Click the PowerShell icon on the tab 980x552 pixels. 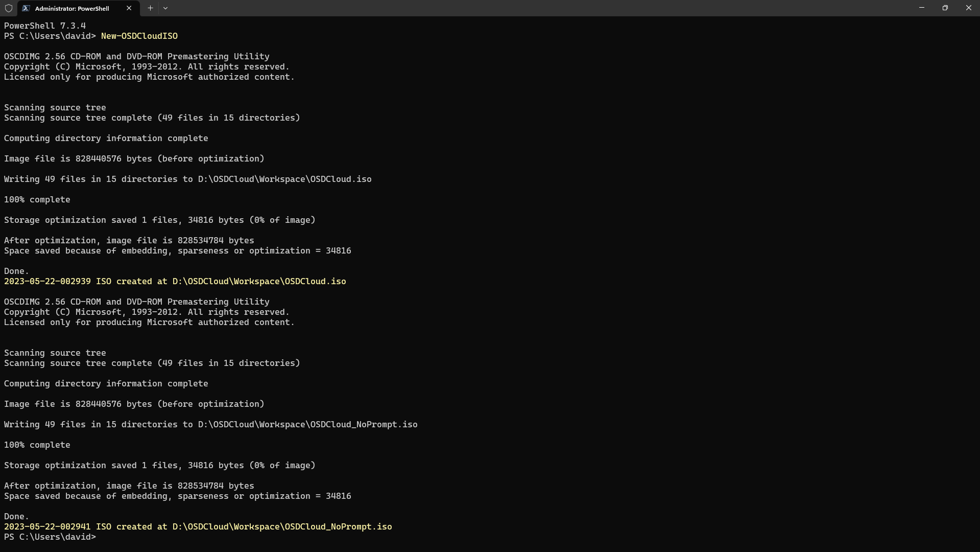26,8
